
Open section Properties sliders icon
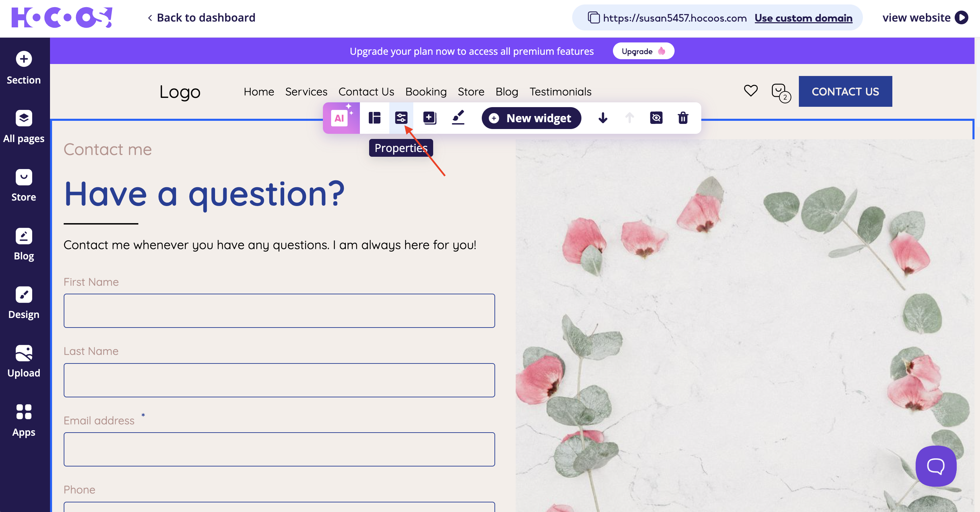pos(401,118)
